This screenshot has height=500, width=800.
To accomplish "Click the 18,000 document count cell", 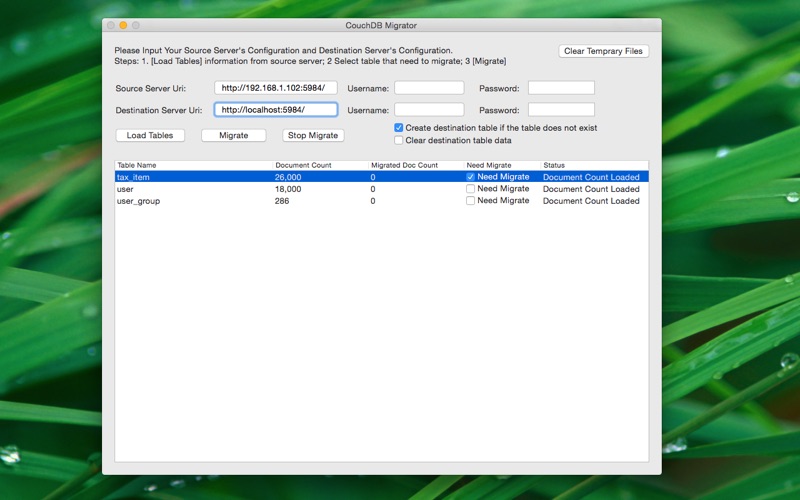I will click(288, 189).
